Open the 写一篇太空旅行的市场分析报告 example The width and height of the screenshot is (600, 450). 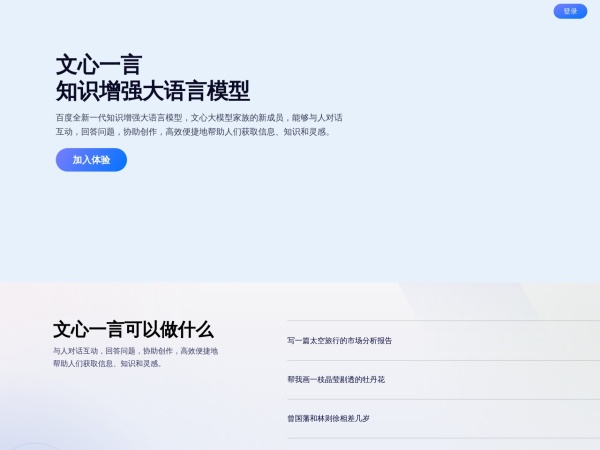(x=339, y=341)
